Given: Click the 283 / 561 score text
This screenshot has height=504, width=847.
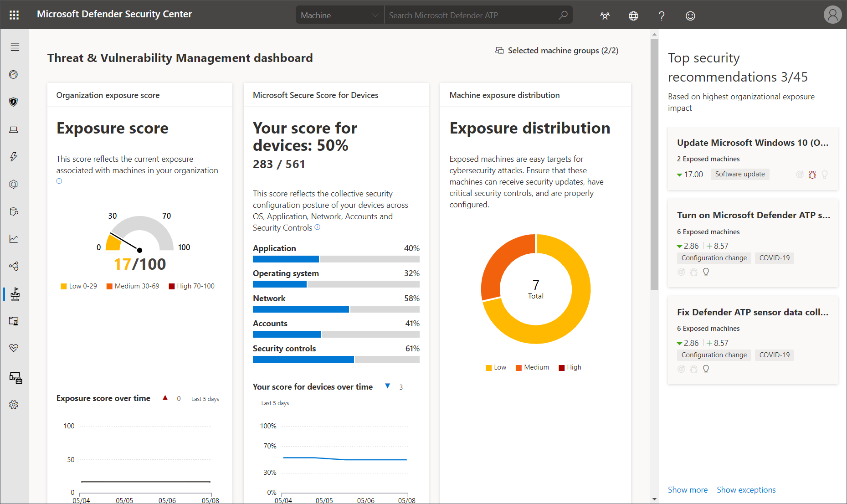Looking at the screenshot, I should pyautogui.click(x=279, y=164).
